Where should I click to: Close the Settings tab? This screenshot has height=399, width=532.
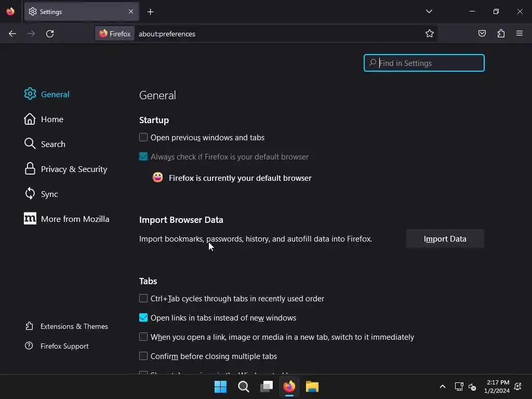(131, 11)
